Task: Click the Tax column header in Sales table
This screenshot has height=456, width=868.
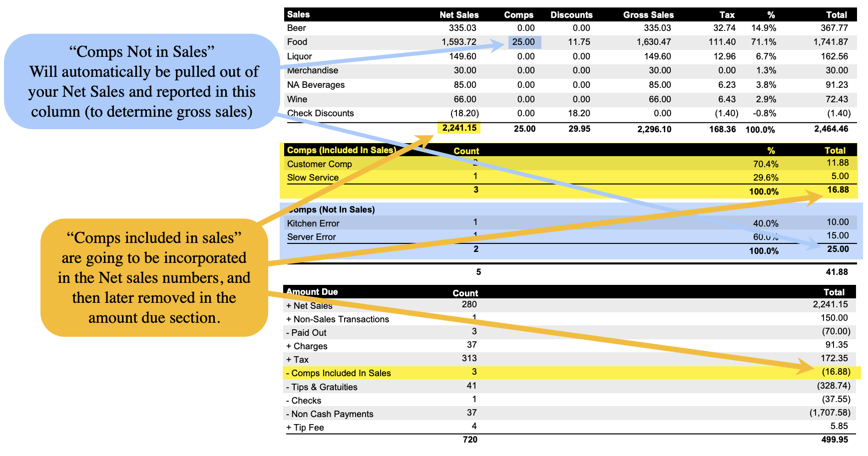Action: 727,15
